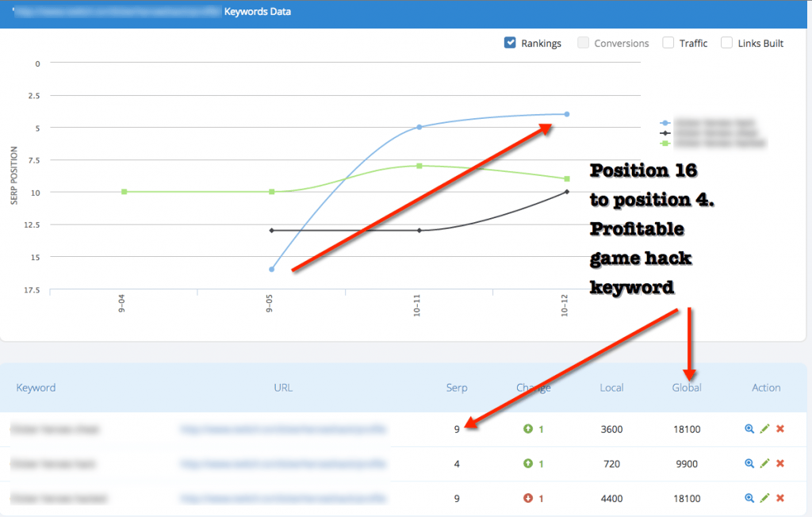Click the pencil icon in the 4400 local row
812x517 pixels.
(x=764, y=499)
